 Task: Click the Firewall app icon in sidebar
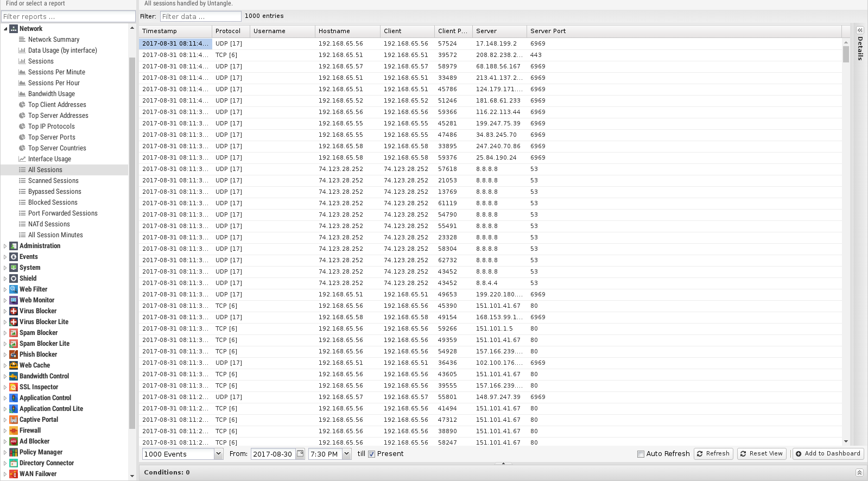point(14,431)
